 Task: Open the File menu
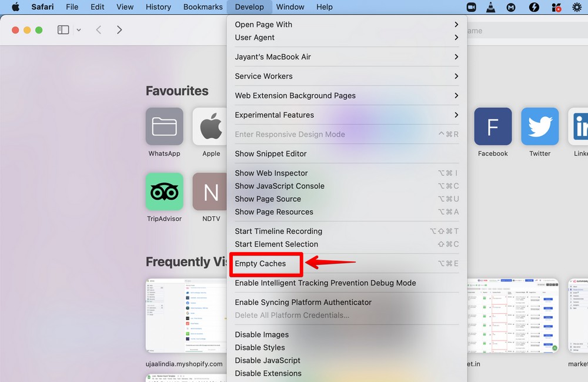tap(72, 6)
